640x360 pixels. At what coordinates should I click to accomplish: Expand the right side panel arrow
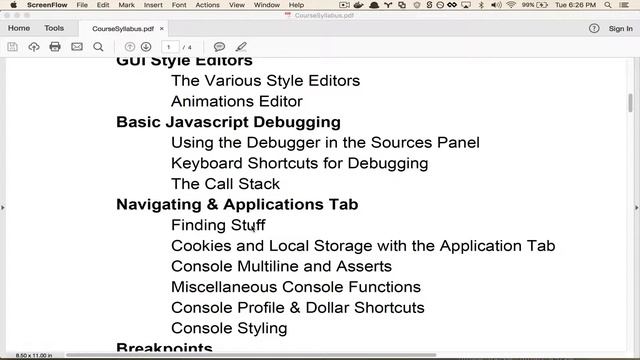tap(636, 208)
